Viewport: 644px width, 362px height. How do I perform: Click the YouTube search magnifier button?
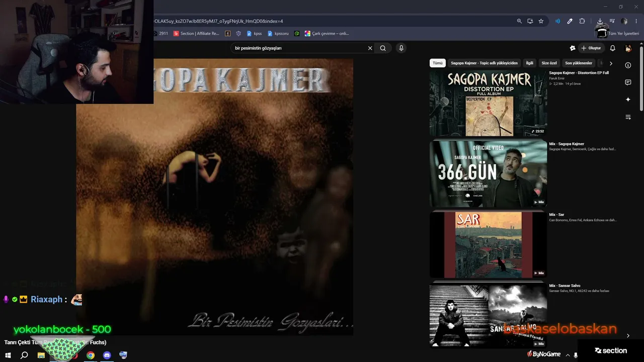coord(383,48)
